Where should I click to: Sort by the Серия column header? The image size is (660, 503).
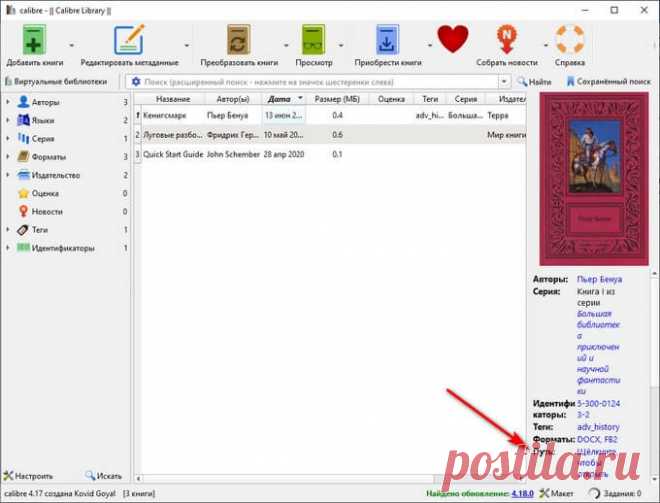[466, 99]
